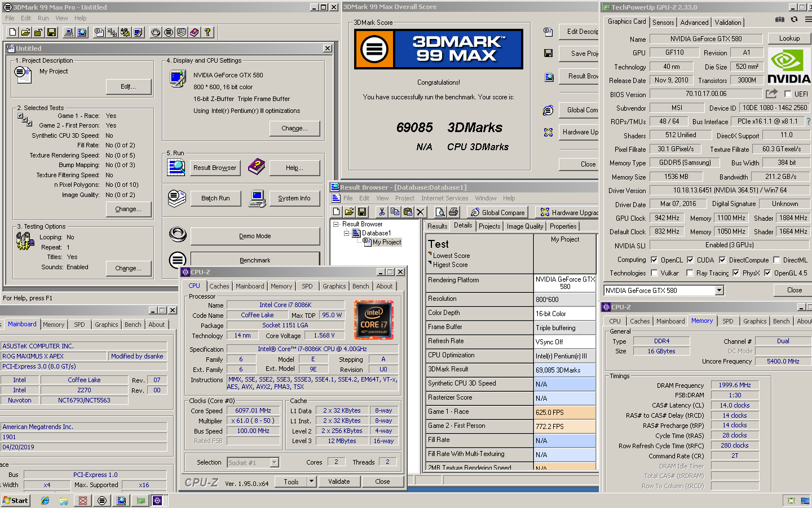Open the Socket #1 selection dropdown
The height and width of the screenshot is (508, 812).
pos(275,463)
